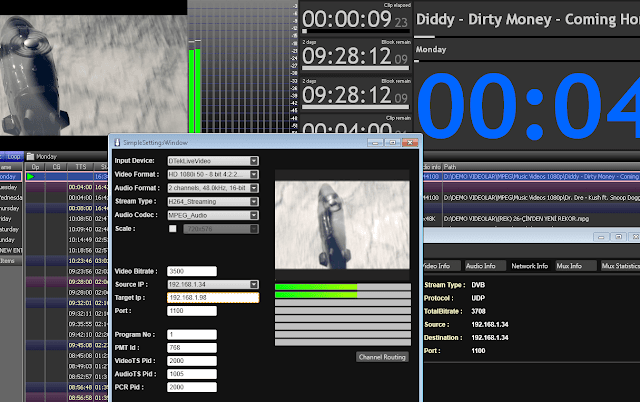Click the Clip elapsed progress bar

point(356,31)
